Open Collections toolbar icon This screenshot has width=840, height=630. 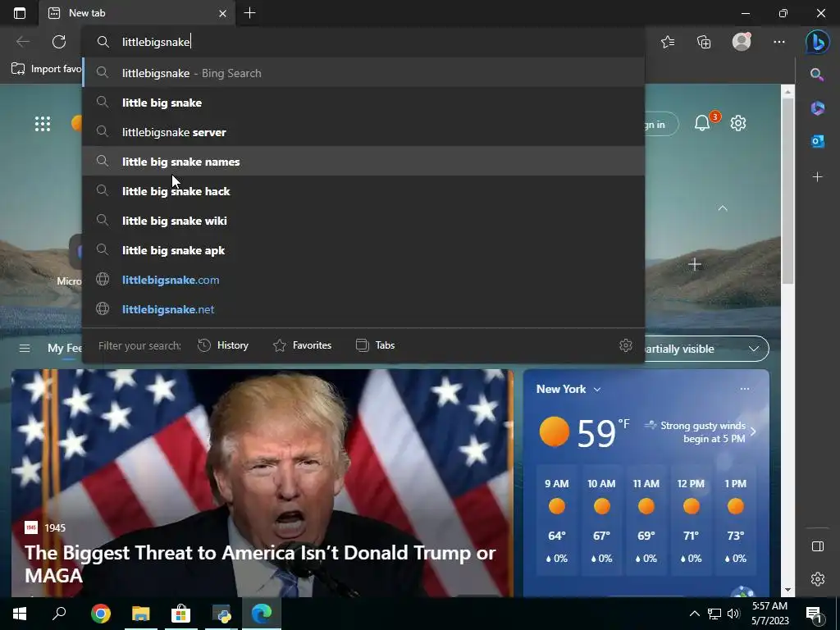704,42
